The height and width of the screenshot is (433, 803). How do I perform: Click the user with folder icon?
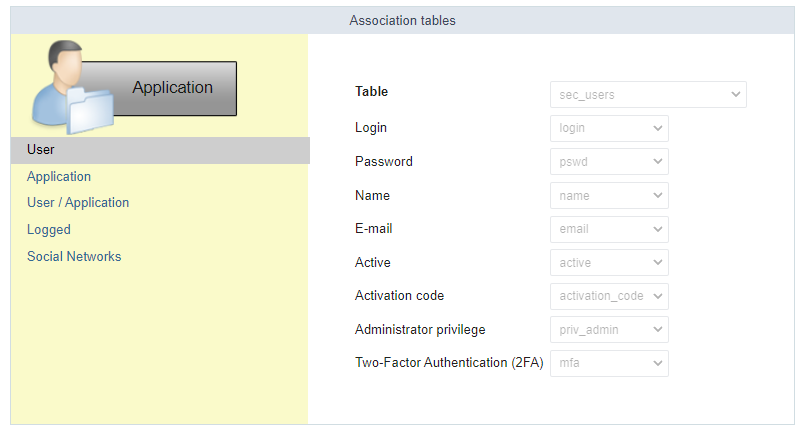click(x=62, y=88)
